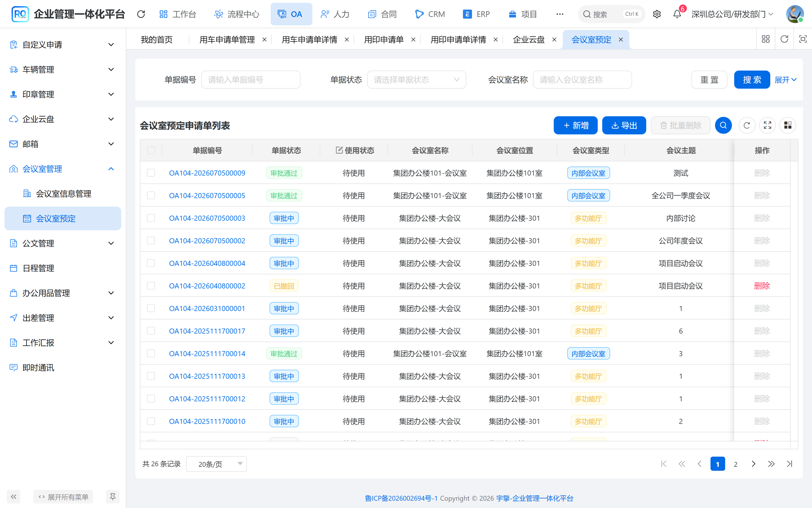Open link OA104-2026070500002
Image resolution: width=812 pixels, height=508 pixels.
pyautogui.click(x=207, y=240)
